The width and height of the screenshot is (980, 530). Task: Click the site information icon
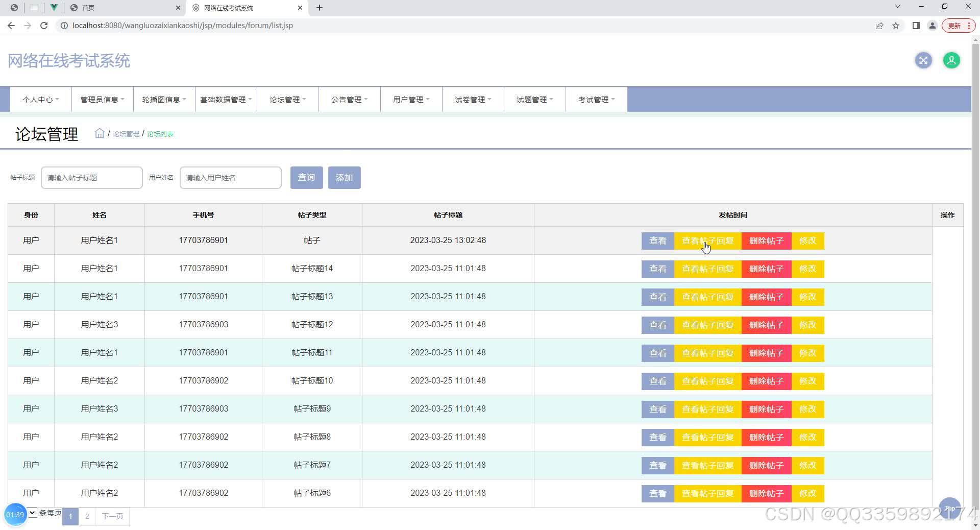[x=64, y=26]
